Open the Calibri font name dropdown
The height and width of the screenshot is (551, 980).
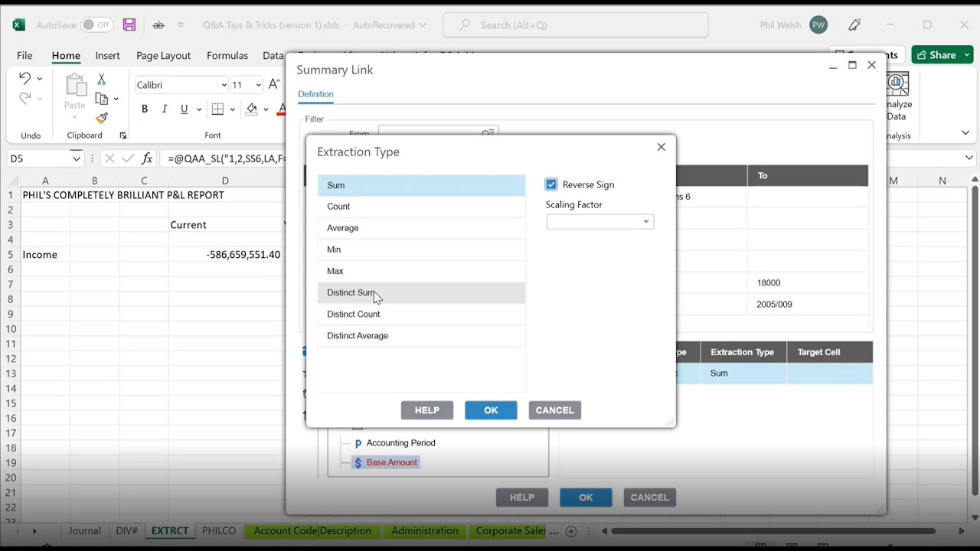(x=224, y=85)
